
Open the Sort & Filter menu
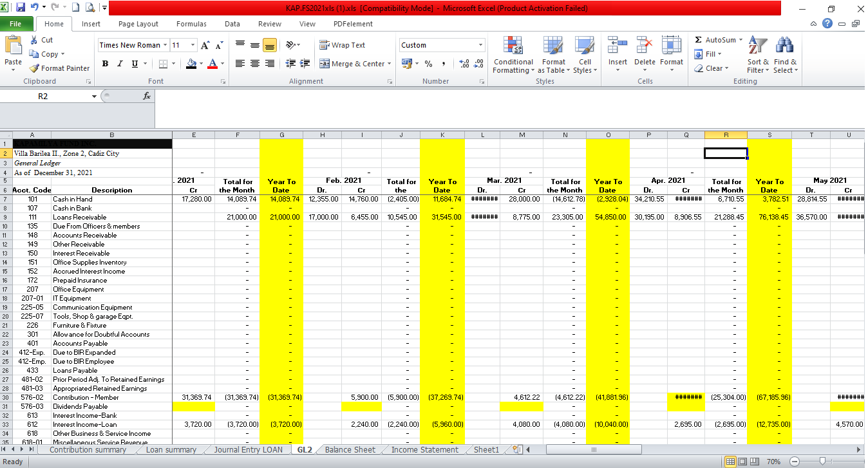tap(759, 56)
